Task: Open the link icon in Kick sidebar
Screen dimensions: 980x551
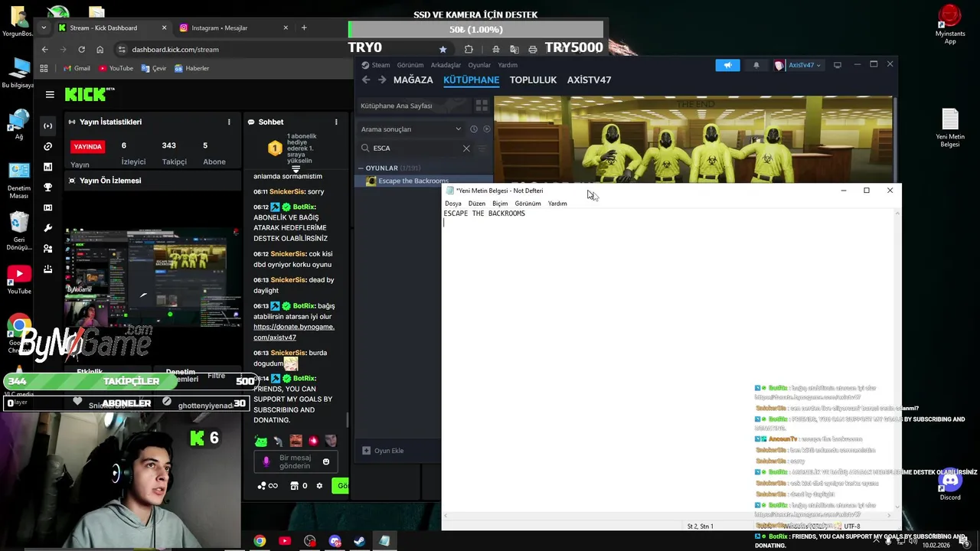Action: (48, 146)
